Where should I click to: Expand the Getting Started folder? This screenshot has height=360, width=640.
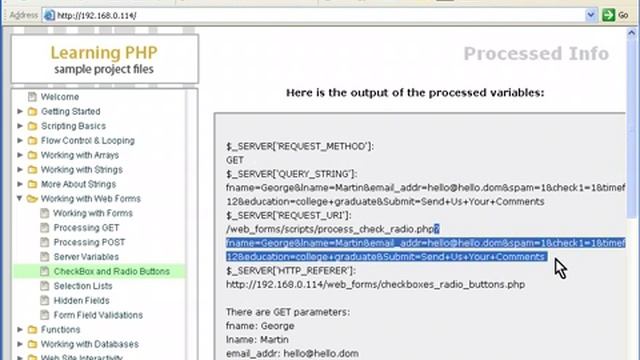(20, 111)
